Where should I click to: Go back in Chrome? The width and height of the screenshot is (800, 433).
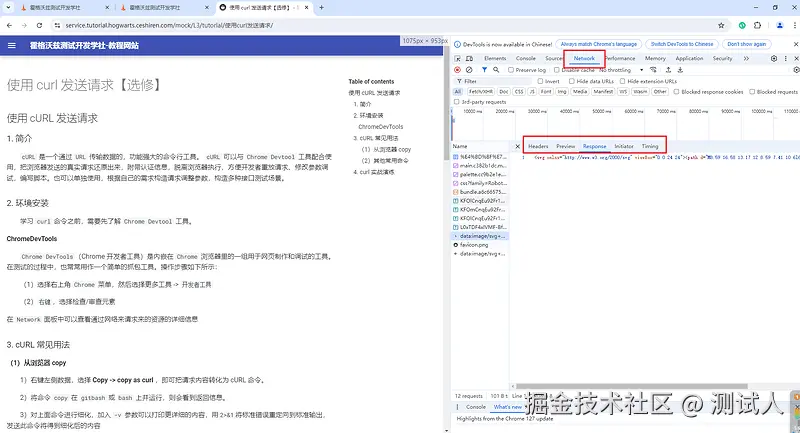9,25
